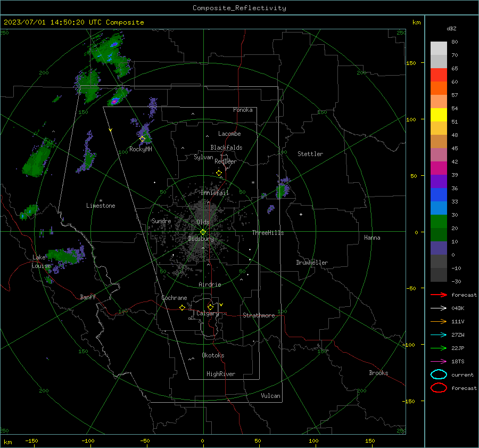Click the Sylvan label
479x448 pixels.
pos(203,157)
